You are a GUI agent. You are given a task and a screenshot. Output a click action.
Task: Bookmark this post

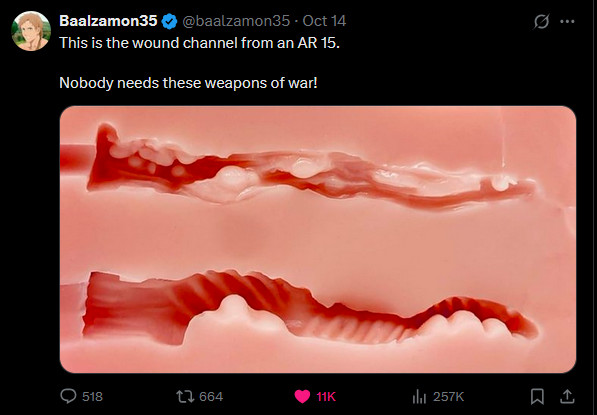pos(537,397)
